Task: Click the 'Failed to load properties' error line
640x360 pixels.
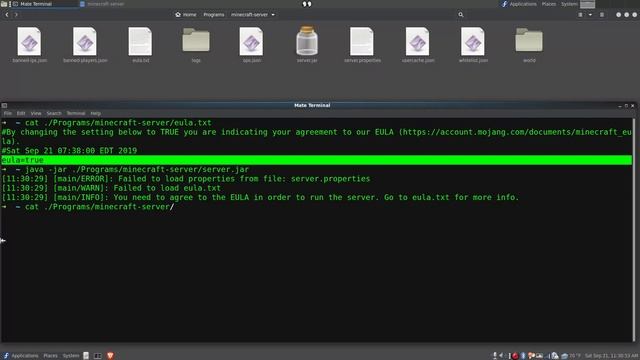Action: 186,179
